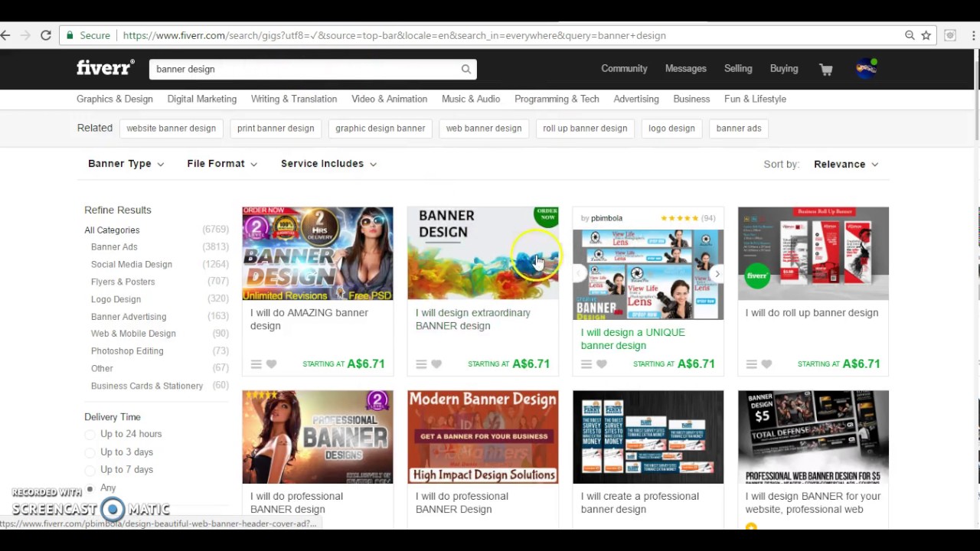Favorite the AMAZING banner design gig heart
The width and height of the screenshot is (980, 551).
[271, 364]
